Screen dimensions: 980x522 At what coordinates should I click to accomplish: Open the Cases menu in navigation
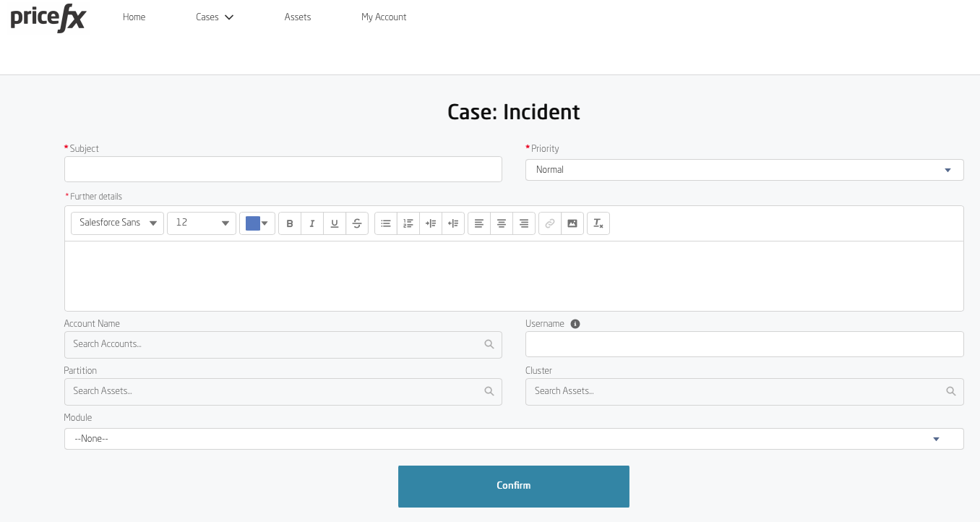(x=215, y=17)
